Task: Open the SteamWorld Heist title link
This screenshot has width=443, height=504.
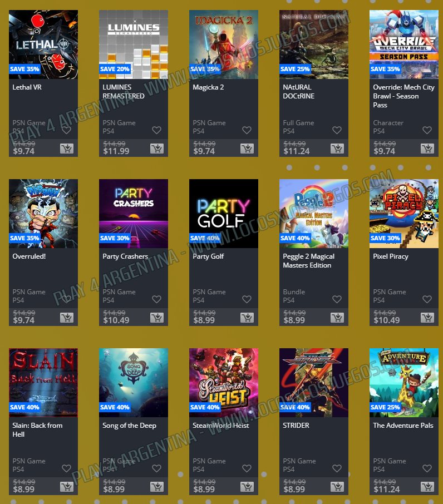Action: [x=221, y=425]
